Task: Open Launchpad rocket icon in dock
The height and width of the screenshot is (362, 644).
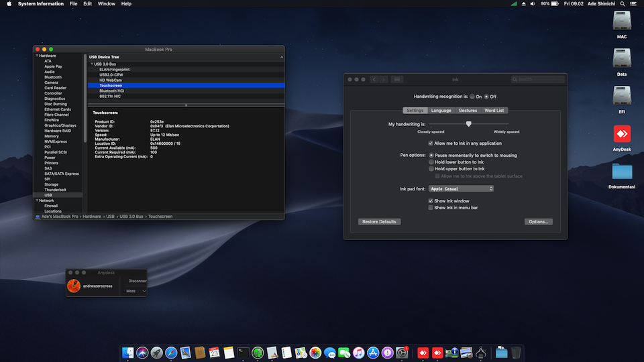Action: [x=156, y=353]
